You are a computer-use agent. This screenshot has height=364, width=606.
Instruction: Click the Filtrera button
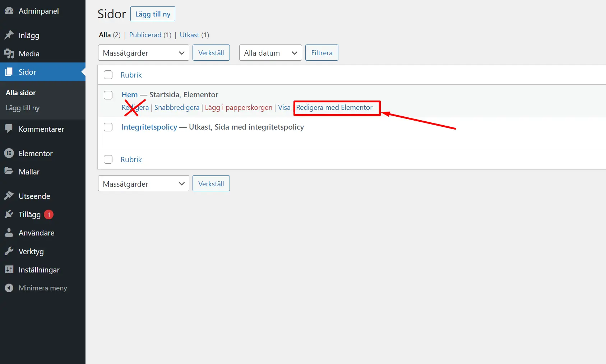coord(321,53)
